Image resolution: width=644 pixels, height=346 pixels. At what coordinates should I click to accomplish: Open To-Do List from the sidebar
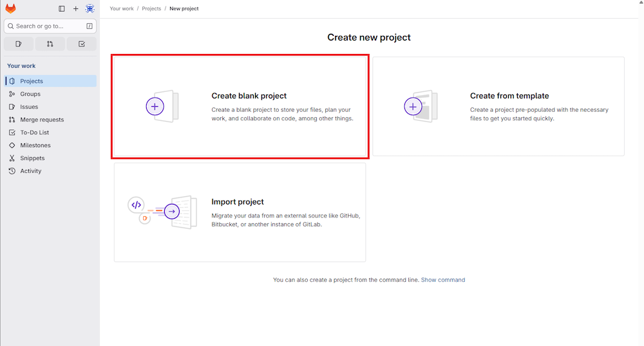point(50,132)
